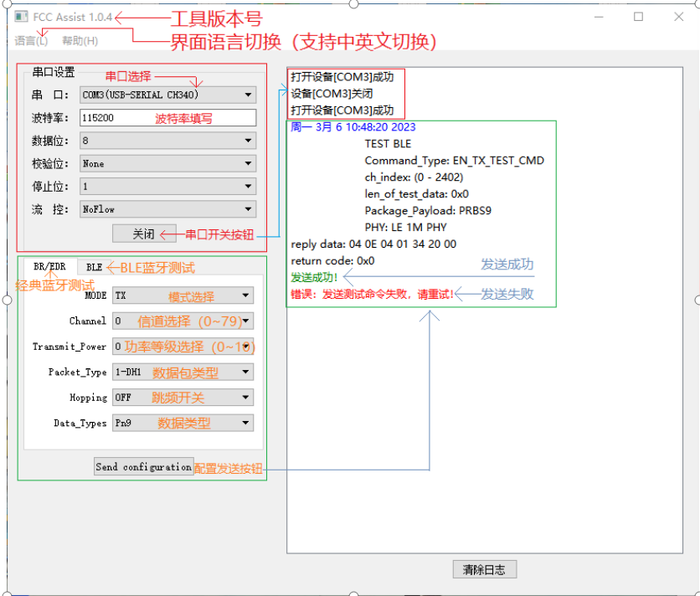Click the 'reply data: 04 0E 04 01 34 20 00' log line
This screenshot has height=596, width=700.
(x=373, y=244)
